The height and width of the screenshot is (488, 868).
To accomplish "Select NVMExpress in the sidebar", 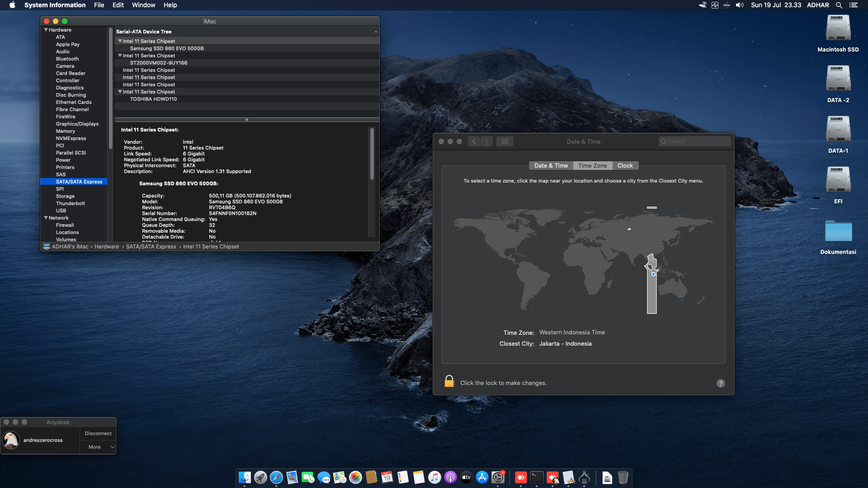I will [x=71, y=138].
